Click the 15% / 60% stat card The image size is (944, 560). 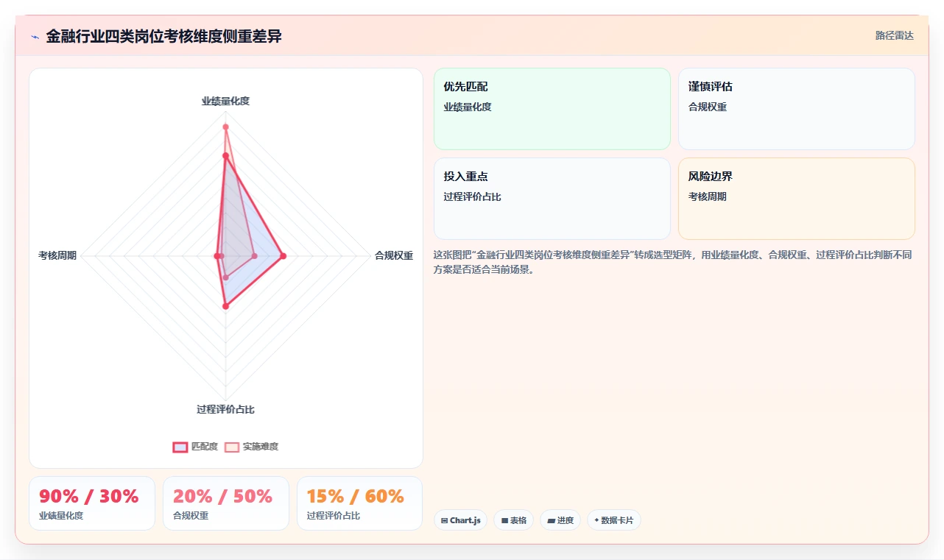point(360,503)
